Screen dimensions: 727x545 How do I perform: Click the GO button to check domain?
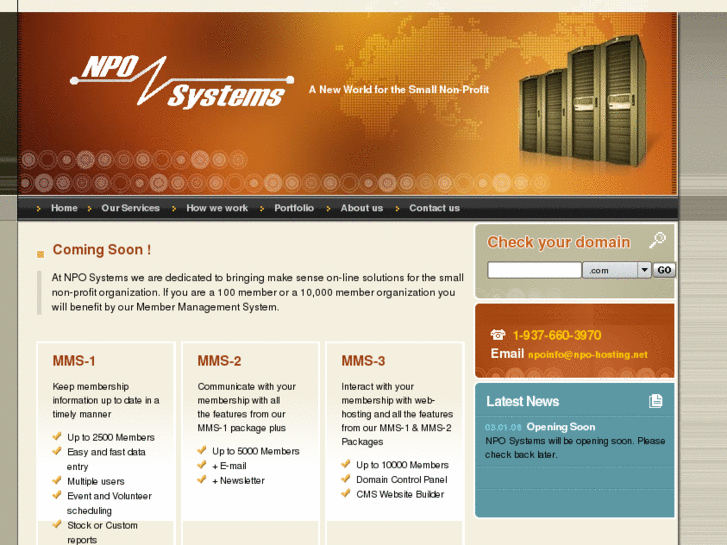(x=664, y=270)
